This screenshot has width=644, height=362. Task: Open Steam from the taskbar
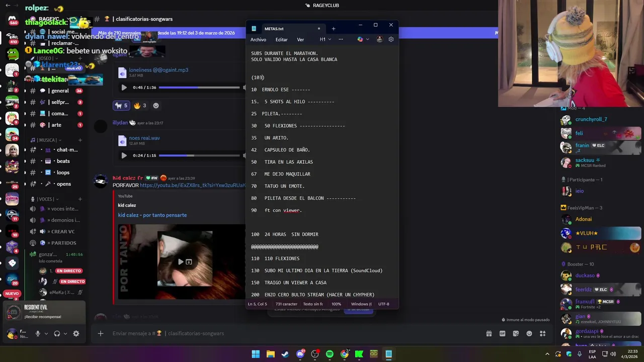[285, 354]
